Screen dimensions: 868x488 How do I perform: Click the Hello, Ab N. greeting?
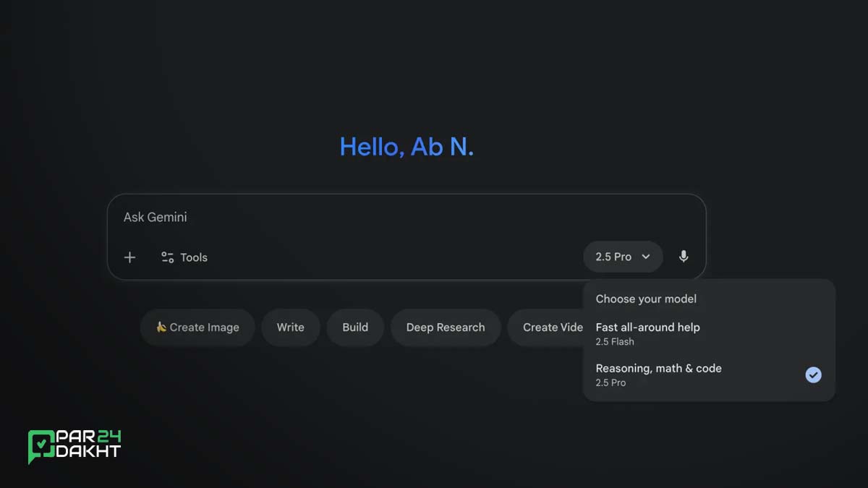coord(407,147)
